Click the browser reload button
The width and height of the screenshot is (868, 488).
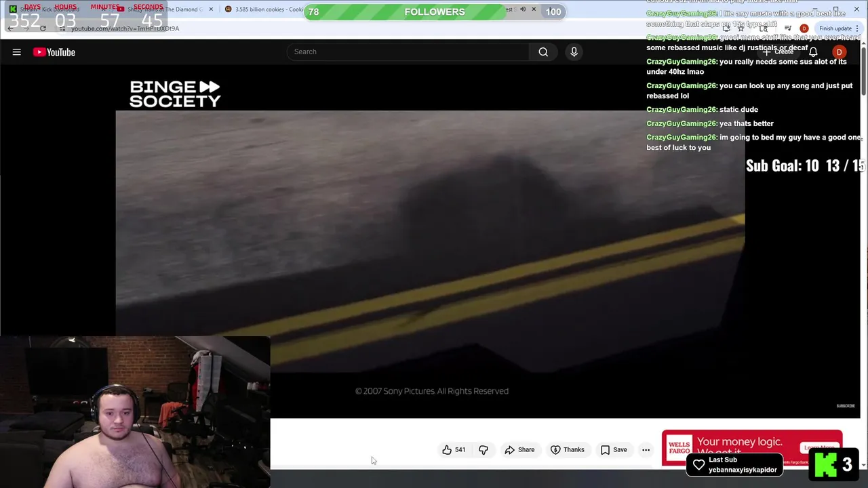(43, 28)
